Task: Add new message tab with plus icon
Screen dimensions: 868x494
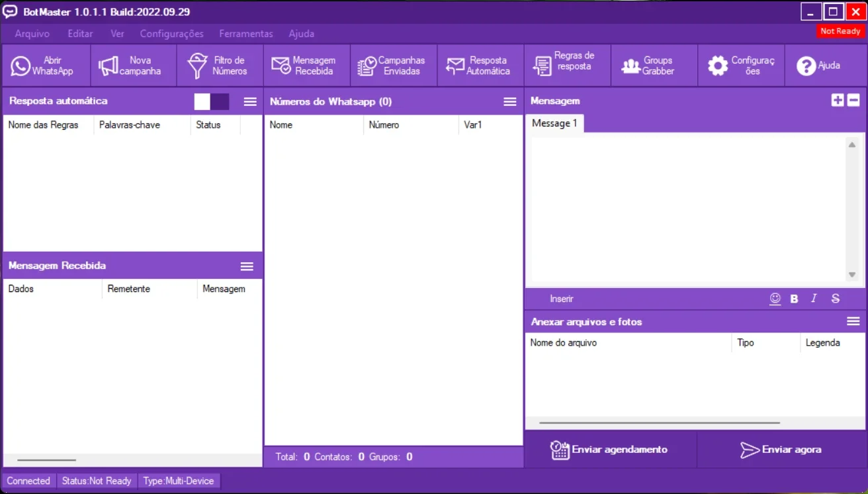Action: tap(838, 101)
